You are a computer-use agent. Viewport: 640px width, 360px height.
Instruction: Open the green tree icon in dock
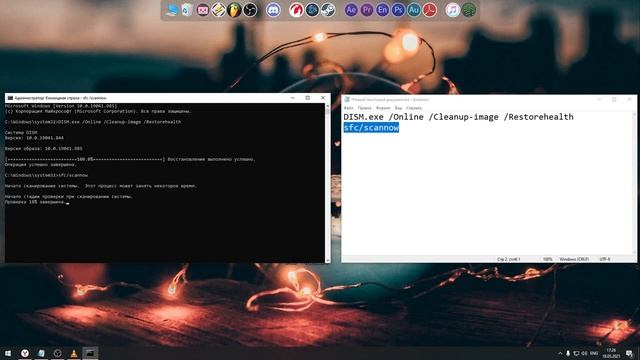[x=469, y=10]
